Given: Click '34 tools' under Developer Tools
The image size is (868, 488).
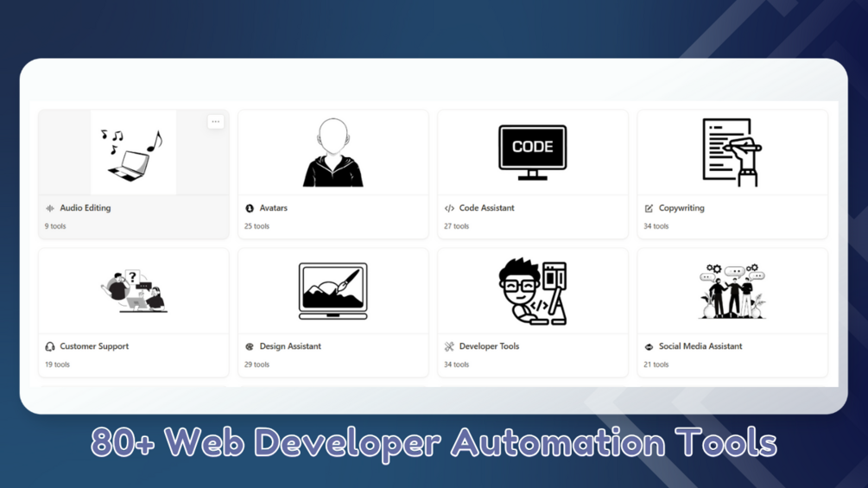Looking at the screenshot, I should tap(456, 364).
